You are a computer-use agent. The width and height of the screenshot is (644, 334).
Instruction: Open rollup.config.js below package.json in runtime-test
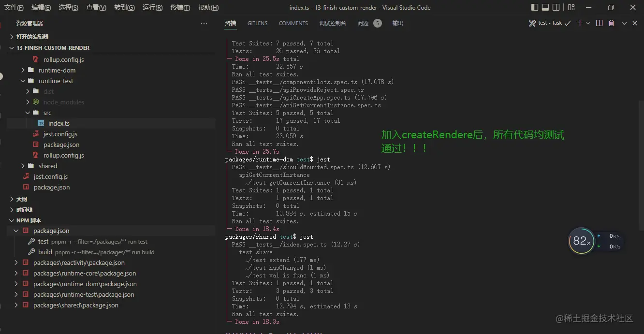click(111, 155)
